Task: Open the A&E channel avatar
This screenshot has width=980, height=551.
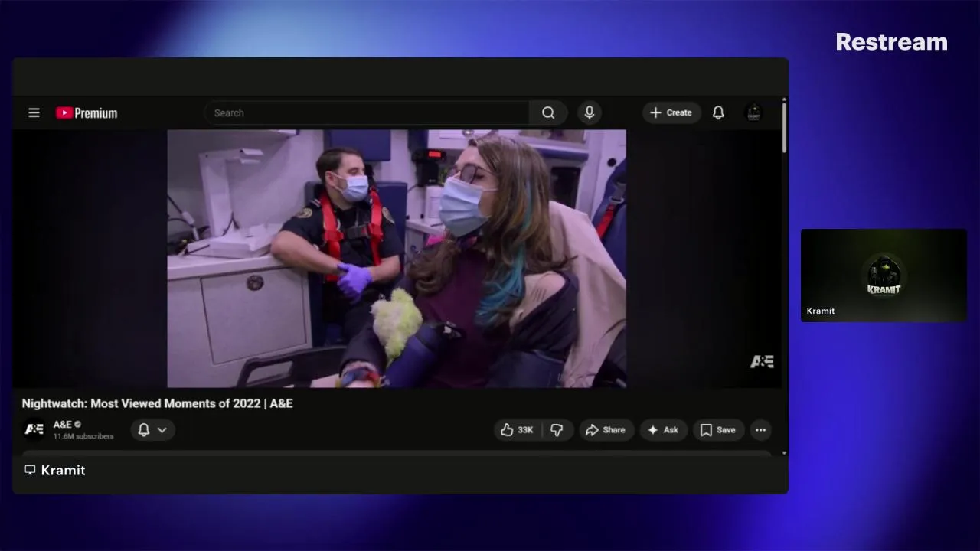Action: click(34, 429)
